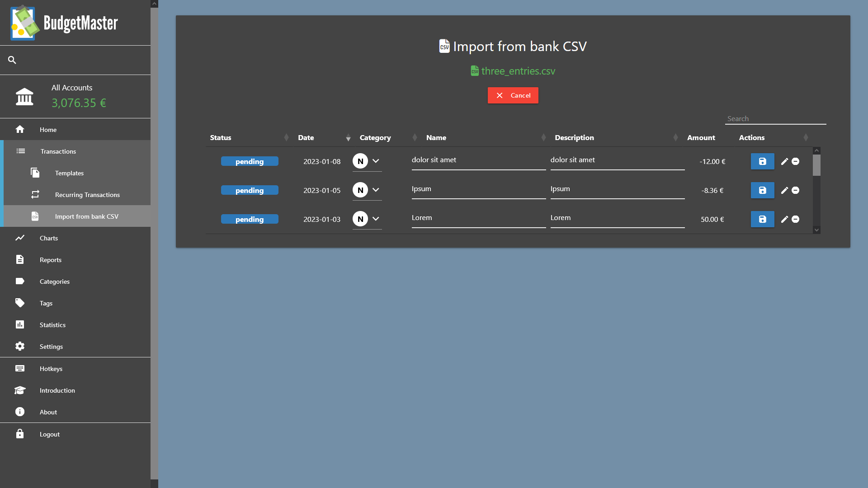Click the pencil edit icon for dolor sit amet row
The width and height of the screenshot is (868, 488).
[x=785, y=161]
